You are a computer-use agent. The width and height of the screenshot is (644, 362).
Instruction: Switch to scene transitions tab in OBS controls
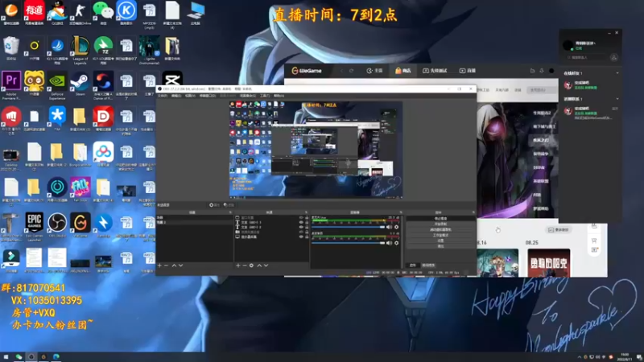pos(428,265)
